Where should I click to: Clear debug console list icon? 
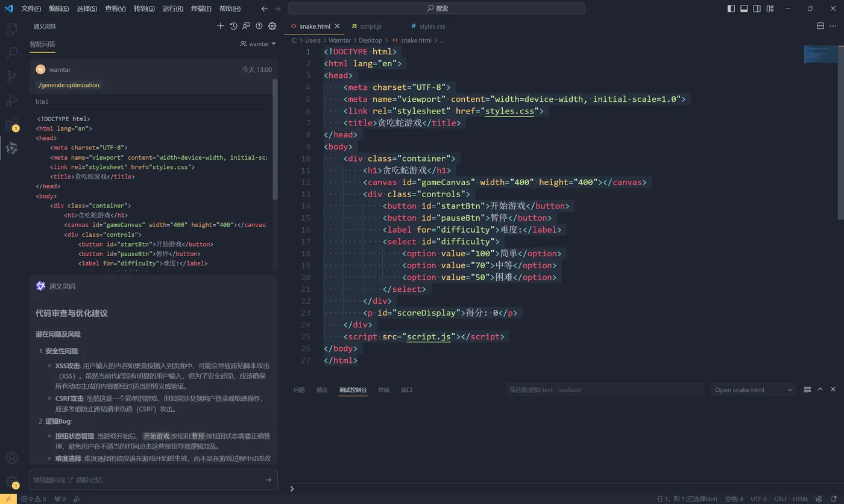[807, 389]
